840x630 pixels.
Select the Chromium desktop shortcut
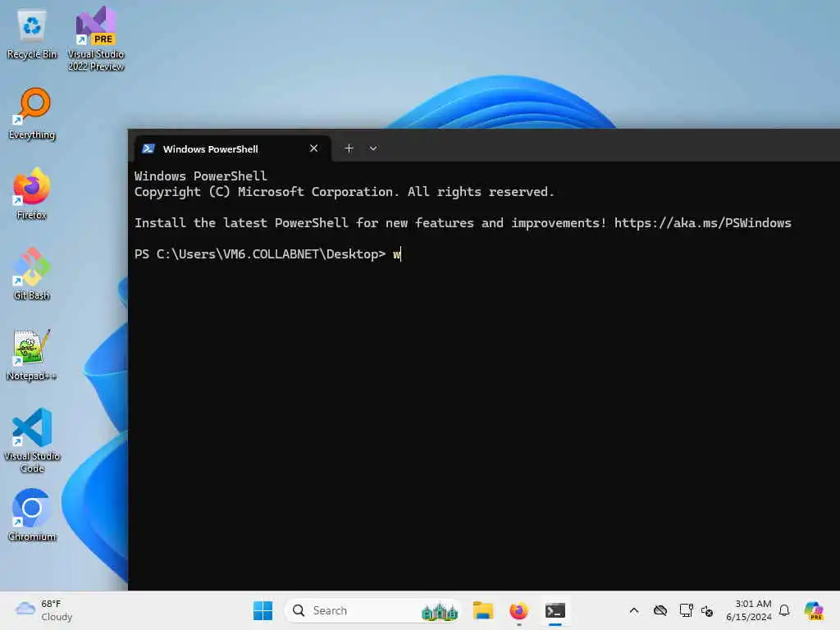pyautogui.click(x=32, y=515)
